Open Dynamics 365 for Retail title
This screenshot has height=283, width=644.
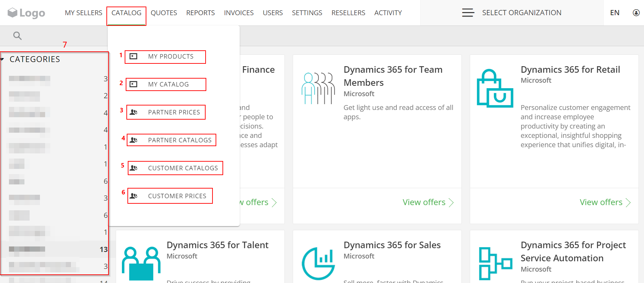coord(570,70)
